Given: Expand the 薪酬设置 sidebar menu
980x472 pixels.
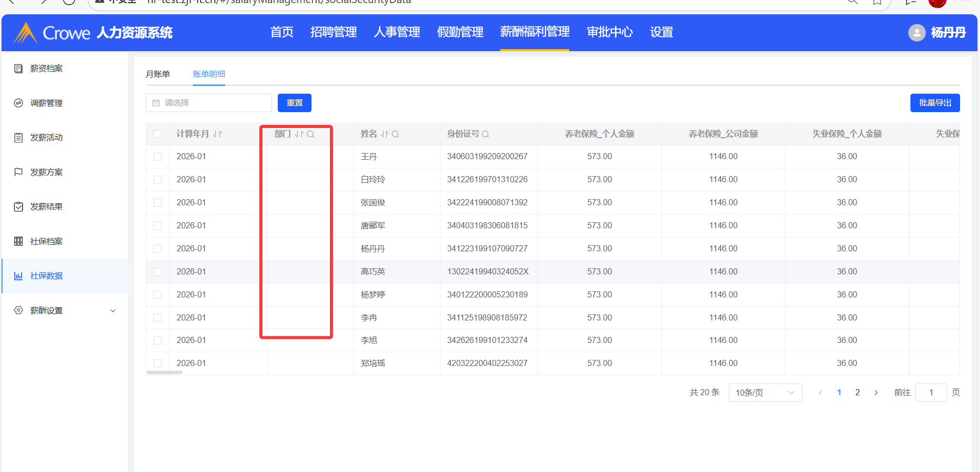Looking at the screenshot, I should 113,311.
